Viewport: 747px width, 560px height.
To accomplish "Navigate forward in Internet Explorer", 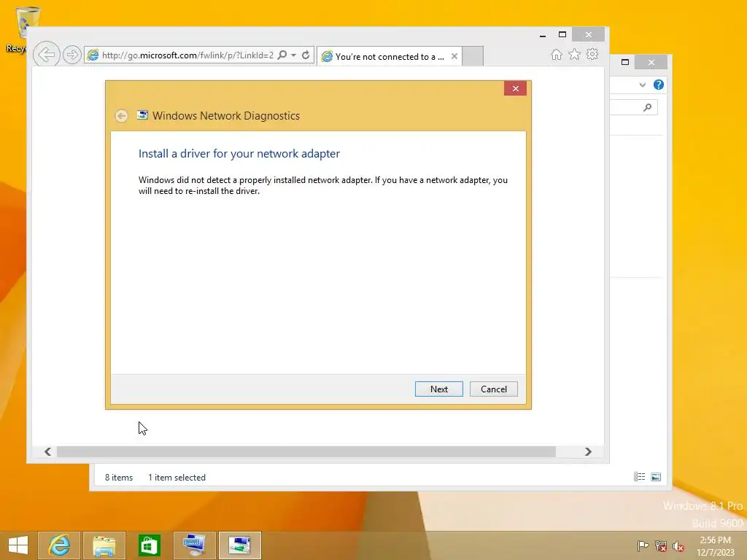I will [x=72, y=55].
